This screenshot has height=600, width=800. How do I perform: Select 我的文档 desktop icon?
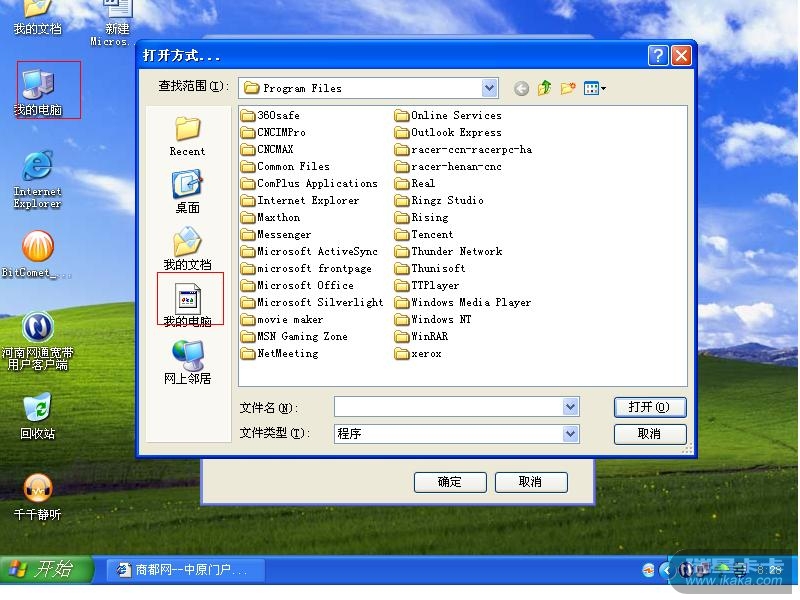[x=37, y=18]
